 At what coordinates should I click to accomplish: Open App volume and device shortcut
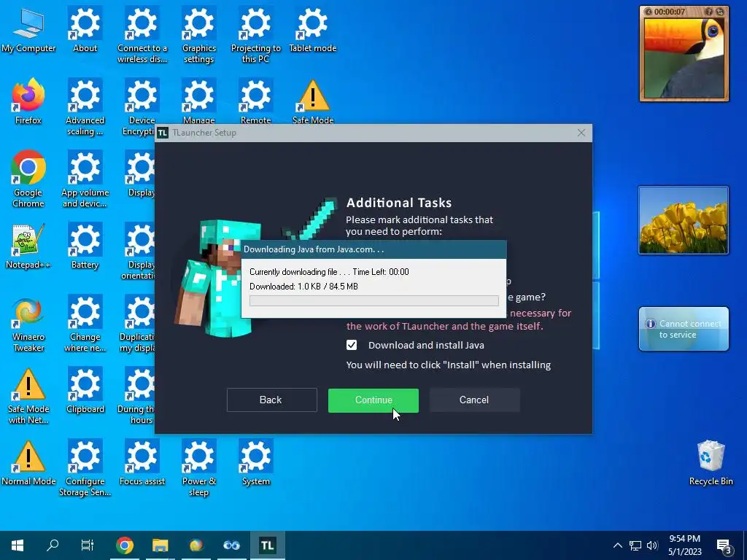85,179
